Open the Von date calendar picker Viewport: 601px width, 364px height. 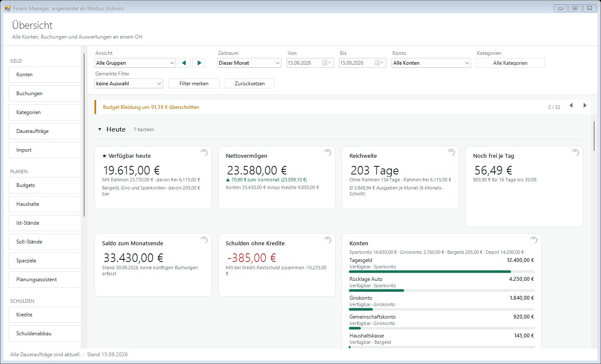click(326, 63)
